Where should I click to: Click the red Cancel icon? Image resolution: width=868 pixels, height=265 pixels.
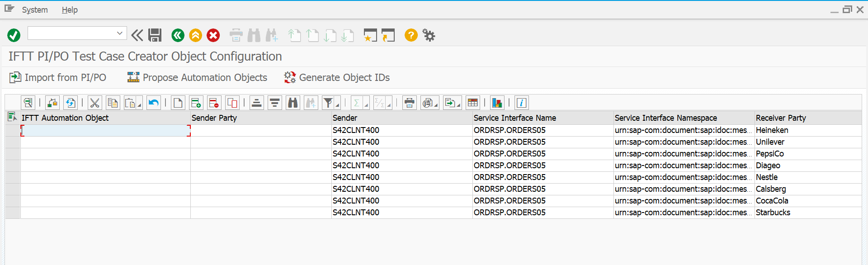[x=213, y=35]
